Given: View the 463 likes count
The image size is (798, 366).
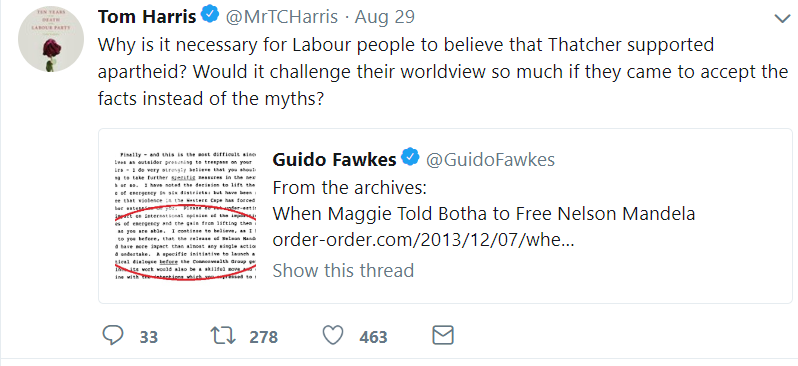Looking at the screenshot, I should 374,337.
